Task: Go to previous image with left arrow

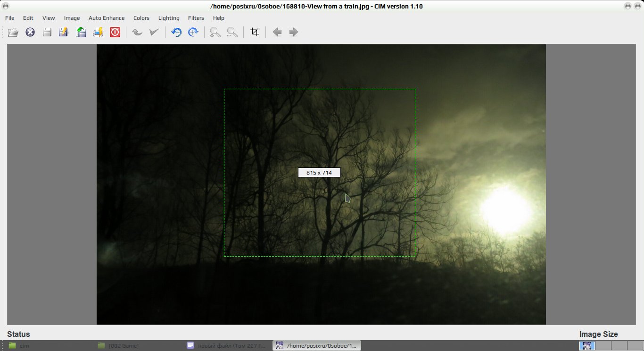Action: [x=277, y=32]
